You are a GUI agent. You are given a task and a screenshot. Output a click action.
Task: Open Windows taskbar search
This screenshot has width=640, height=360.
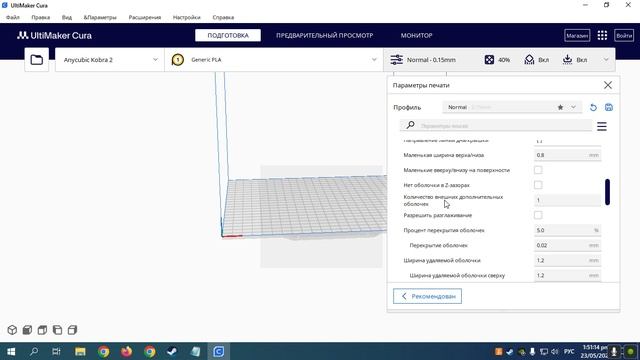click(34, 351)
